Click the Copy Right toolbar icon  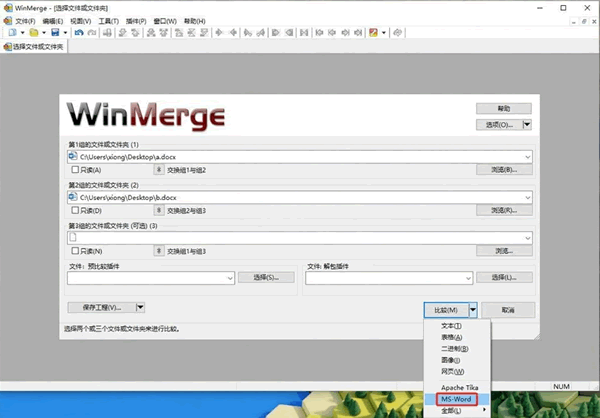[x=219, y=33]
